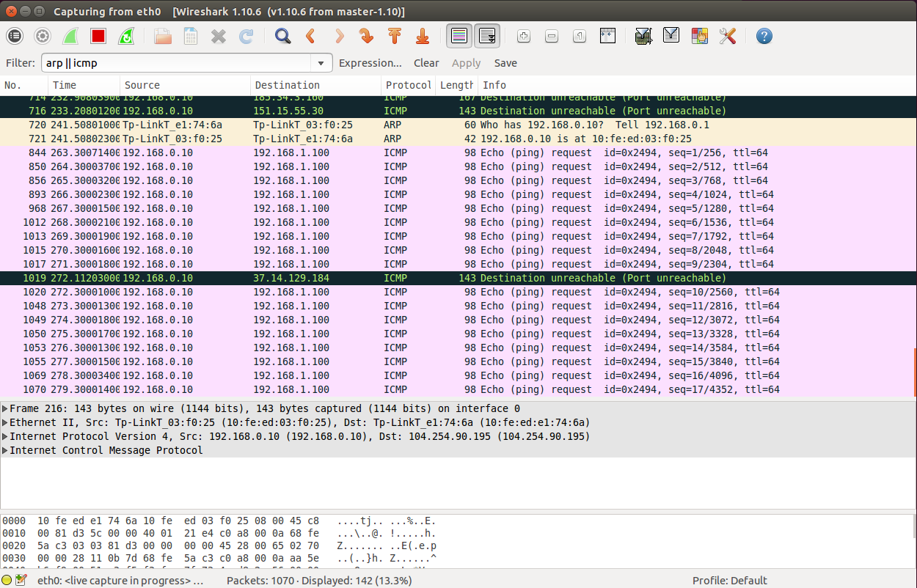The image size is (917, 588).
Task: Zoom out the packet text
Action: pos(552,36)
